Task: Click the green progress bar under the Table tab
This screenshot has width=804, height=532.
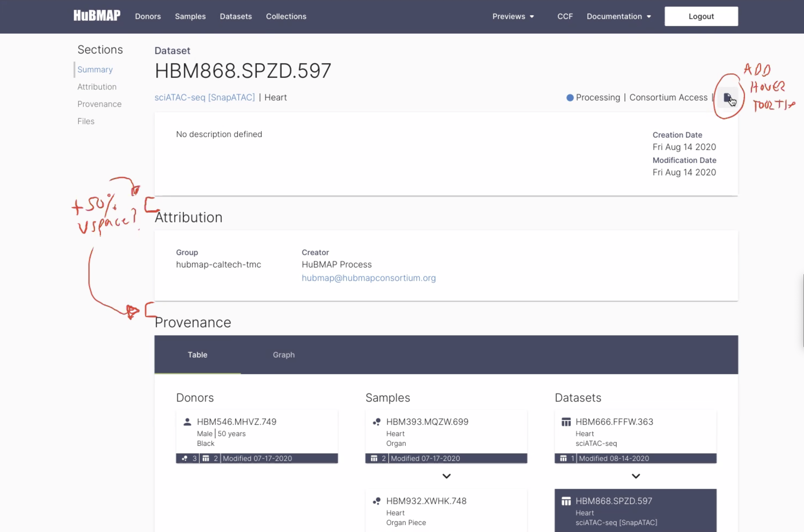Action: tap(197, 373)
